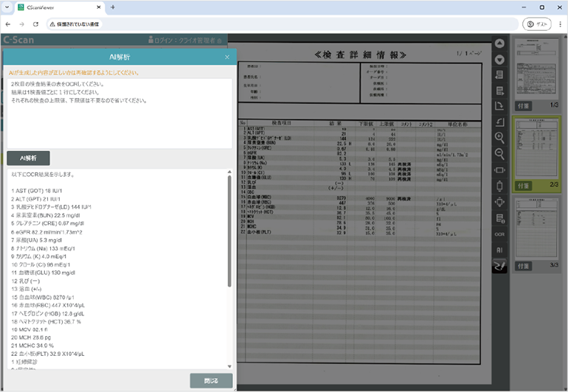Viewport: 568px width, 392px height.
Task: Click the page up arrow icon
Action: coord(499,44)
